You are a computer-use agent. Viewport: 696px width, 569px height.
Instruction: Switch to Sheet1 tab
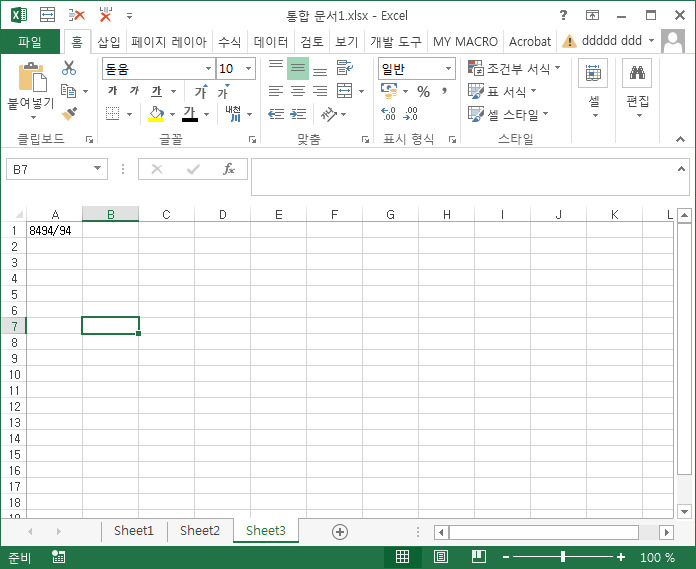134,531
